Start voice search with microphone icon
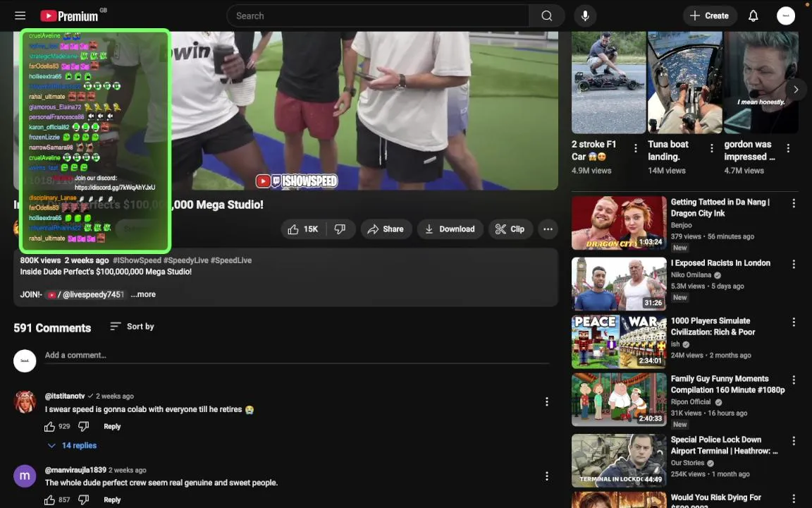 coord(584,16)
